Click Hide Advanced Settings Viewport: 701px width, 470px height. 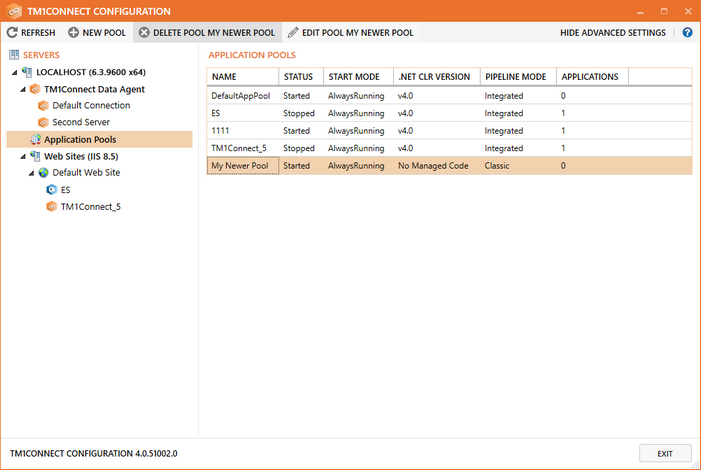pyautogui.click(x=612, y=33)
